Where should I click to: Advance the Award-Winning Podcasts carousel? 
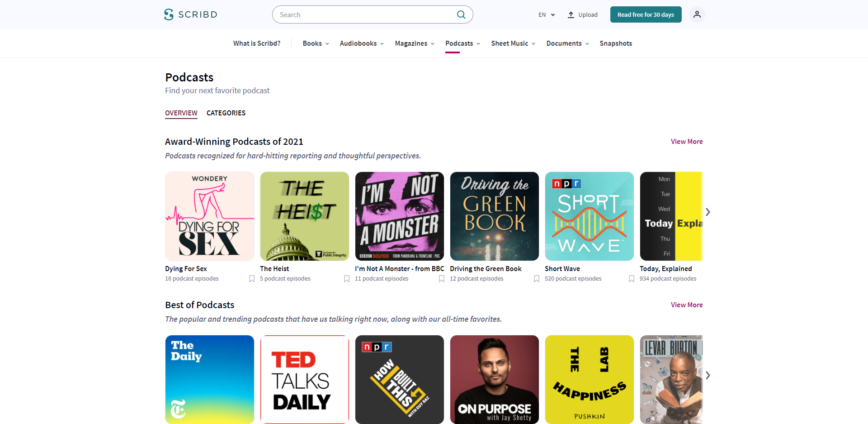click(x=708, y=212)
